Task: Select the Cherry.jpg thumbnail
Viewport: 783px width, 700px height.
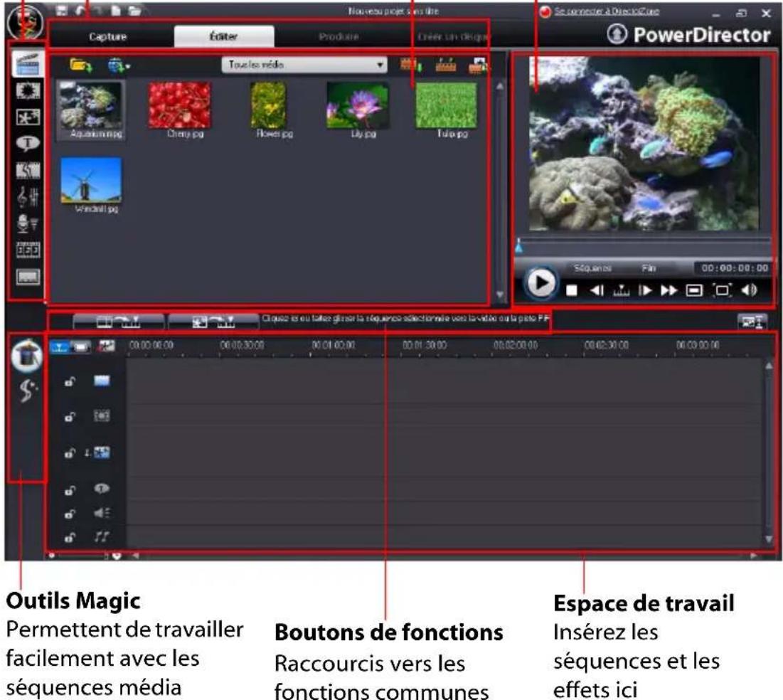Action: [180, 110]
